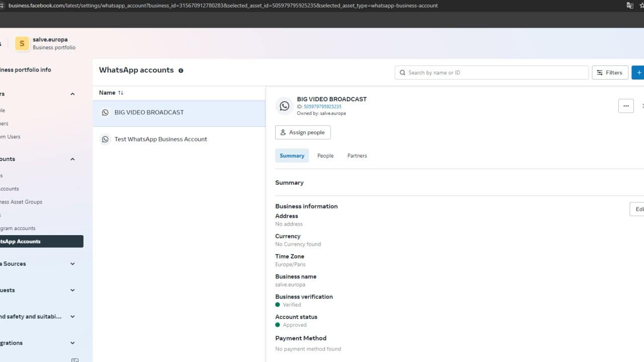The height and width of the screenshot is (362, 644).
Task: Click the Name column header
Action: (x=107, y=93)
